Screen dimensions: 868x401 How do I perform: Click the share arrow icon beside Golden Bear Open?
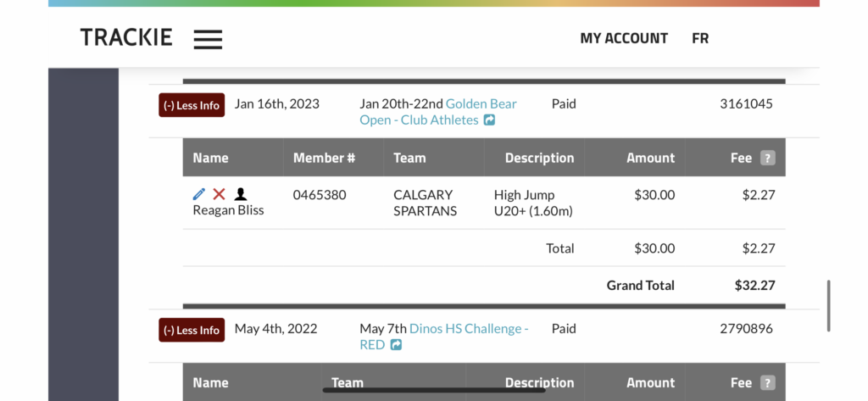tap(489, 120)
